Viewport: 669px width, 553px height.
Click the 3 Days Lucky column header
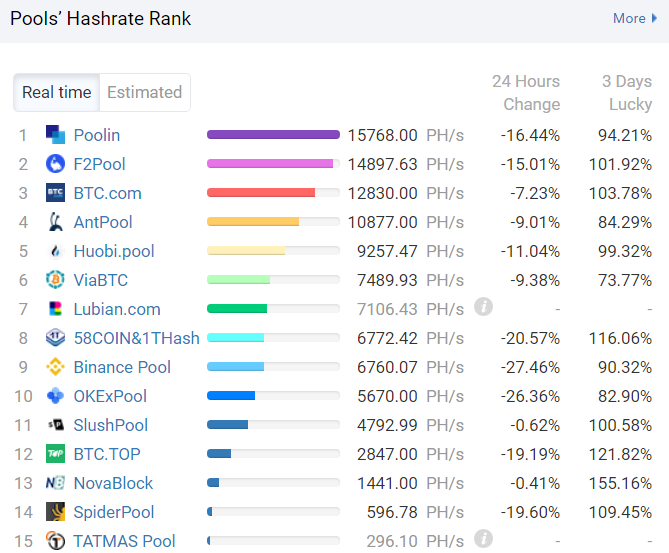[626, 92]
